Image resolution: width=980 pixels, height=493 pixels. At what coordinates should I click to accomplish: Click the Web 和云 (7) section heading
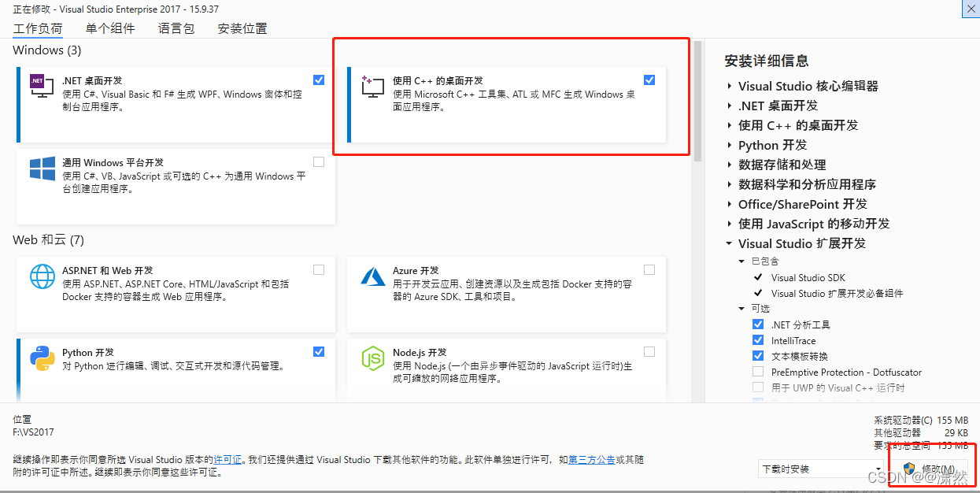pyautogui.click(x=48, y=239)
